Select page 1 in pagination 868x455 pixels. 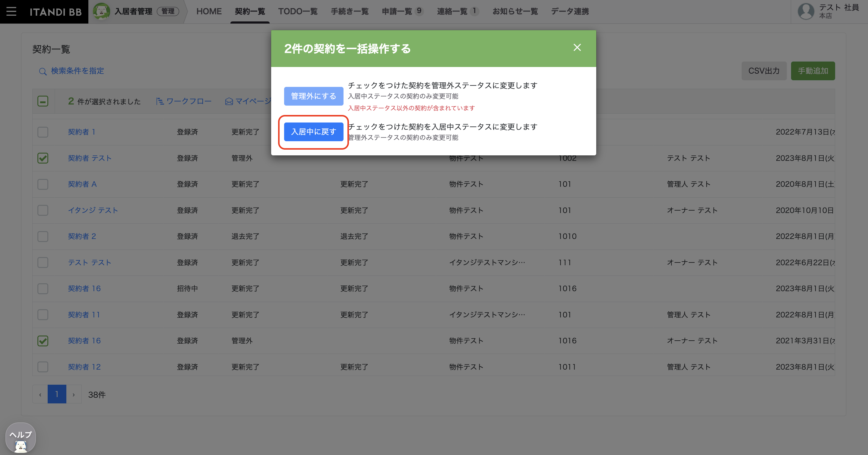click(57, 394)
